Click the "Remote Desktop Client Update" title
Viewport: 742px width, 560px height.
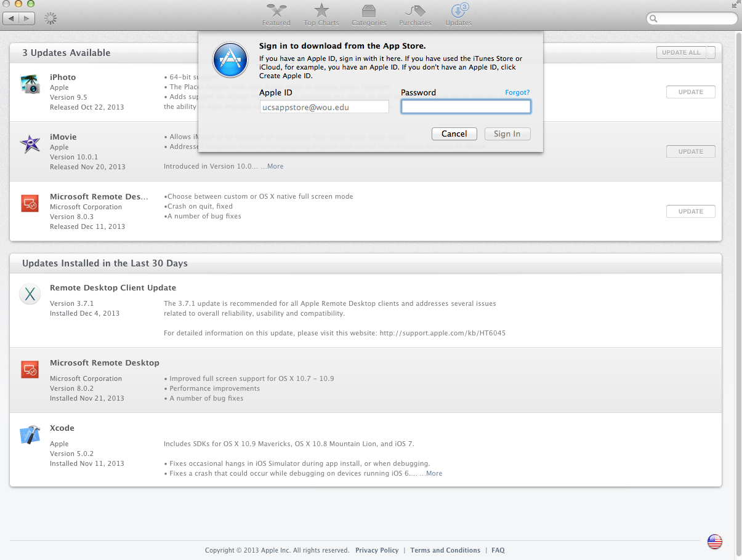point(113,287)
